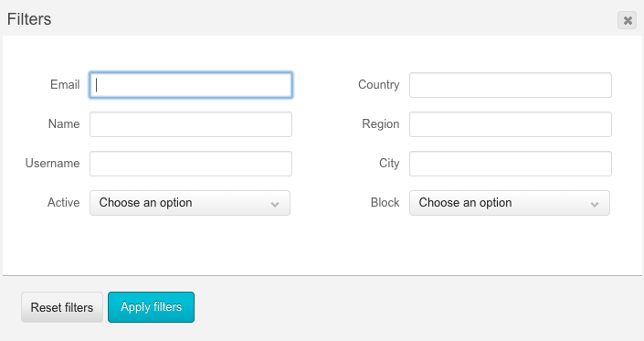Click the chevron arrow in the Block dropdown
The image size is (644, 341).
595,204
